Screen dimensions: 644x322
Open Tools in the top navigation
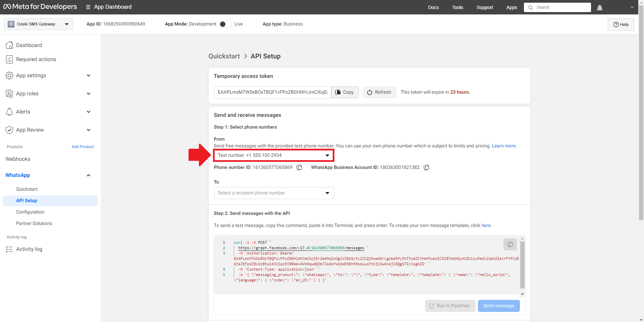tap(458, 7)
